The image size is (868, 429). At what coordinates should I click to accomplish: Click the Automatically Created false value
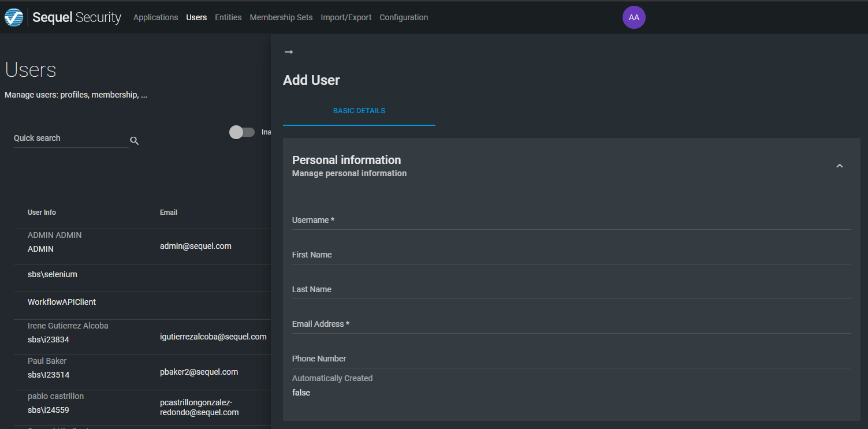point(301,393)
